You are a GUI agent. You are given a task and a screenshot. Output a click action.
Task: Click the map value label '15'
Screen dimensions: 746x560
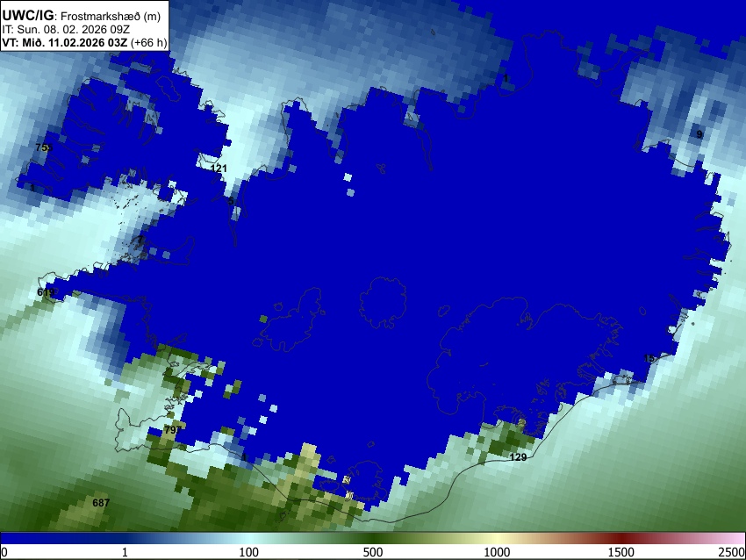(x=649, y=358)
